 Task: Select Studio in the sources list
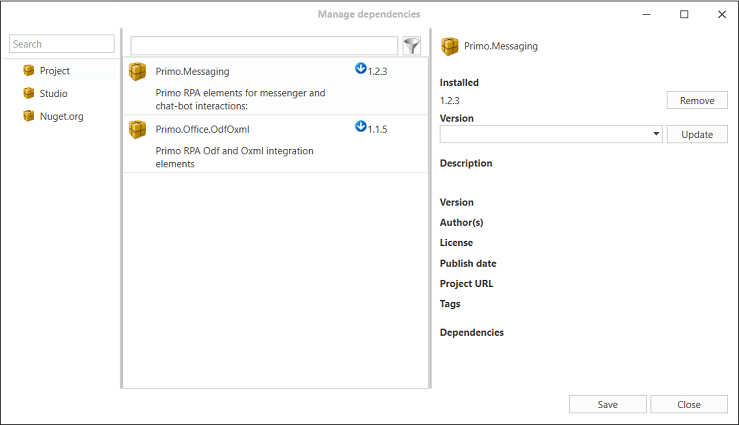point(54,93)
